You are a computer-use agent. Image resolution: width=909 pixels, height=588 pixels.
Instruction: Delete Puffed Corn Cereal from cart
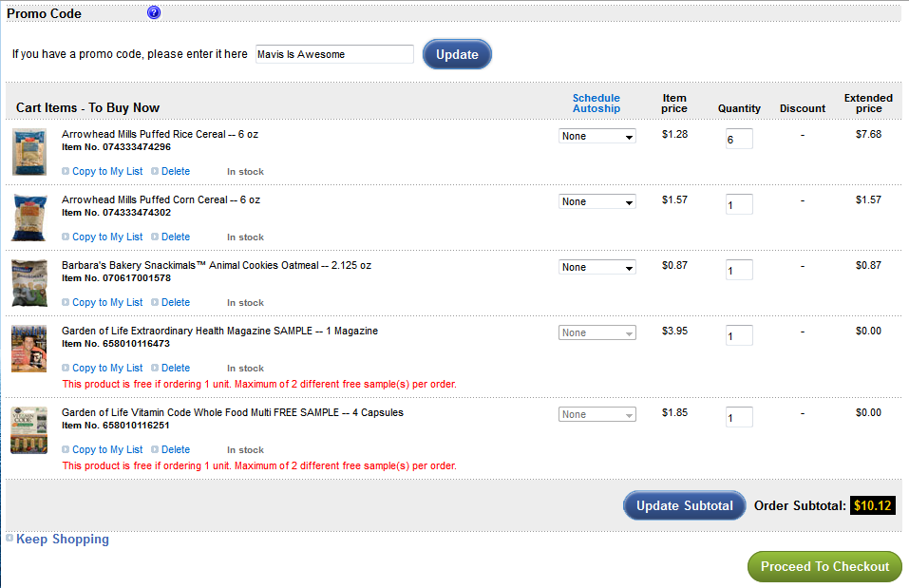click(x=175, y=237)
